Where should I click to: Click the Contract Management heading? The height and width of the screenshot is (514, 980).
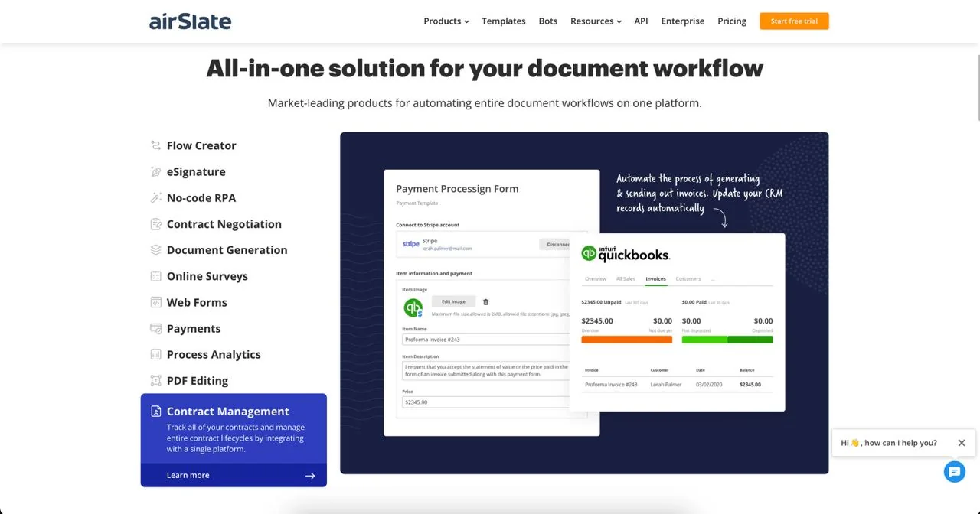[228, 411]
